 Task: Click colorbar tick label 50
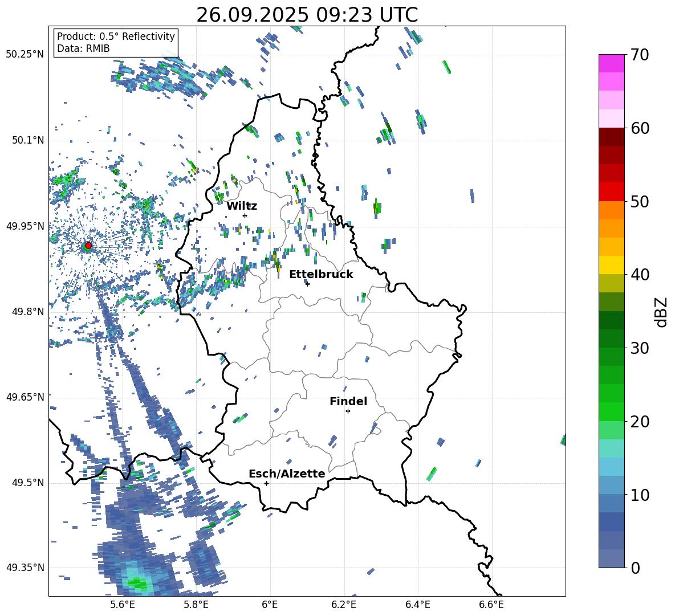[x=639, y=202]
